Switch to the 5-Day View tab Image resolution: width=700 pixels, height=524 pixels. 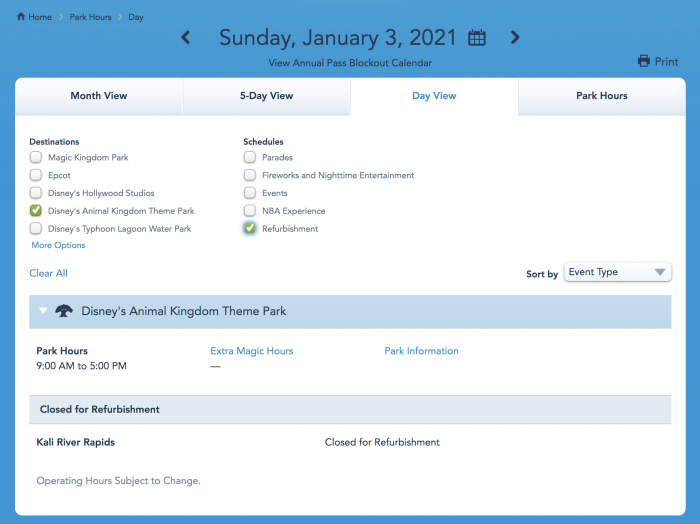tap(267, 96)
